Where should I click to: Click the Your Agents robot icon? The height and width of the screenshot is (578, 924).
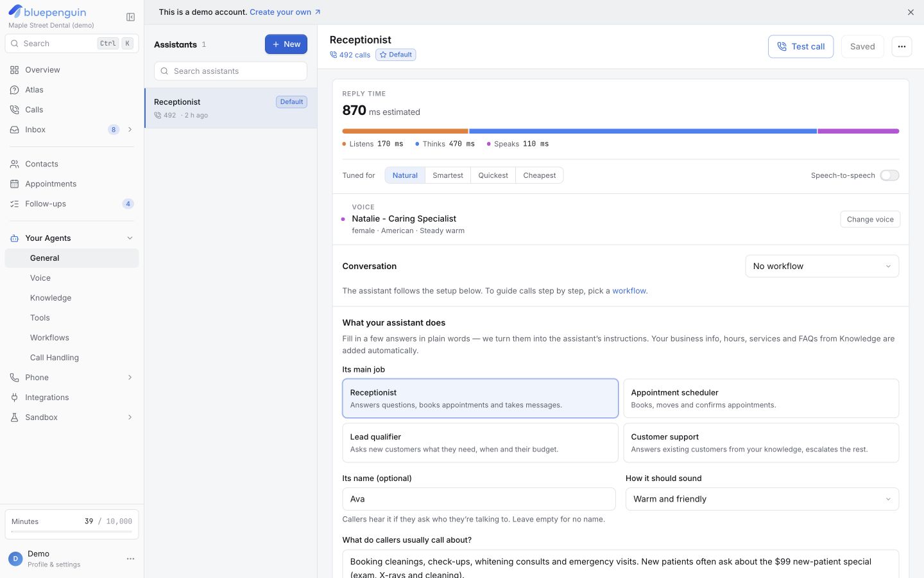14,238
